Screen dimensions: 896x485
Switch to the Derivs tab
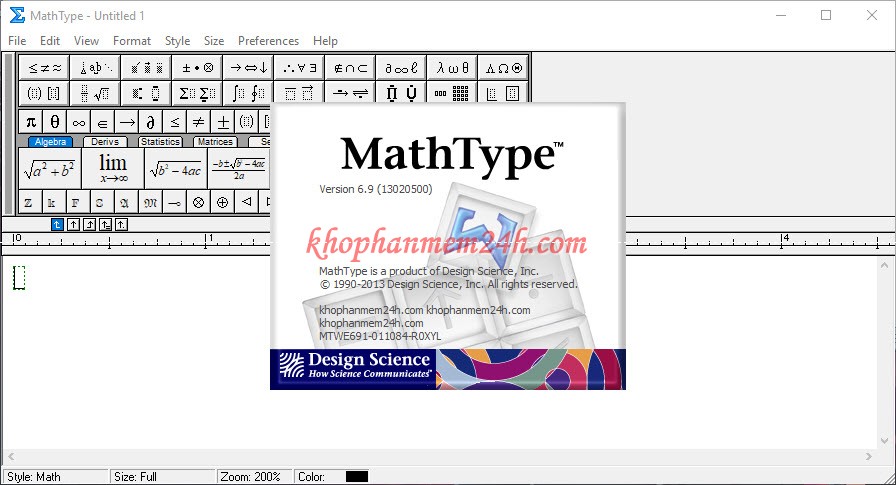point(105,142)
